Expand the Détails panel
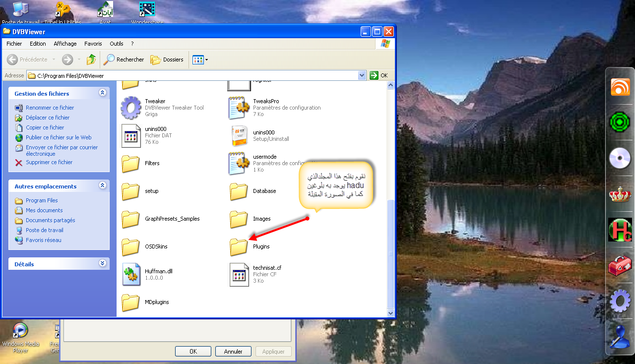The width and height of the screenshot is (635, 364). pos(103,263)
